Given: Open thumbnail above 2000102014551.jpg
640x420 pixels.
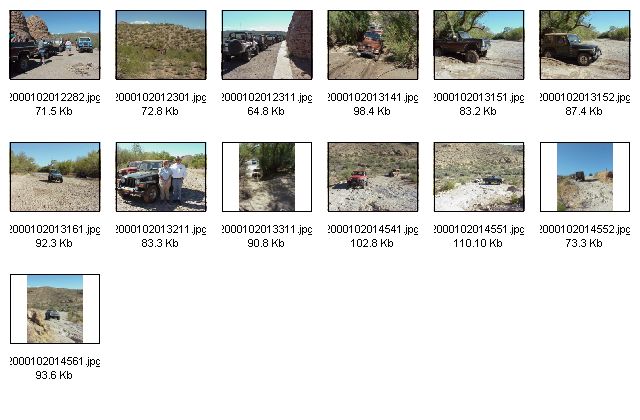Looking at the screenshot, I should click(479, 177).
